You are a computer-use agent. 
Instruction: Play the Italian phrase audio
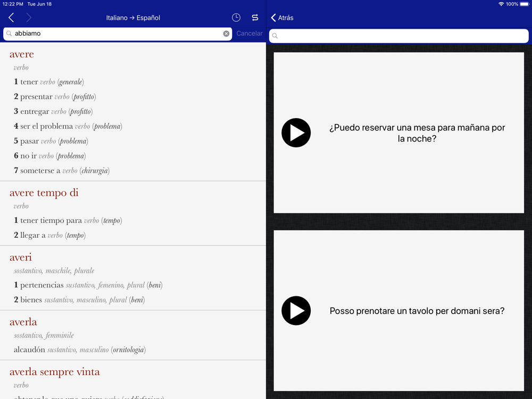[296, 311]
